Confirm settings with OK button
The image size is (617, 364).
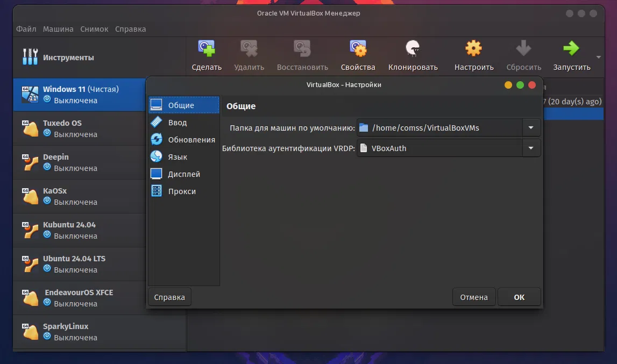pos(519,297)
